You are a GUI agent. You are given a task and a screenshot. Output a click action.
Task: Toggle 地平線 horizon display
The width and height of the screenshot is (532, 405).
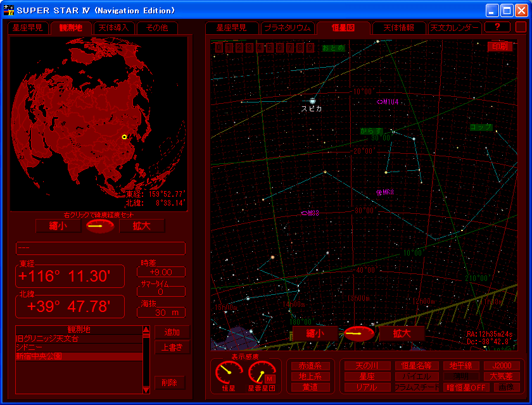click(462, 366)
